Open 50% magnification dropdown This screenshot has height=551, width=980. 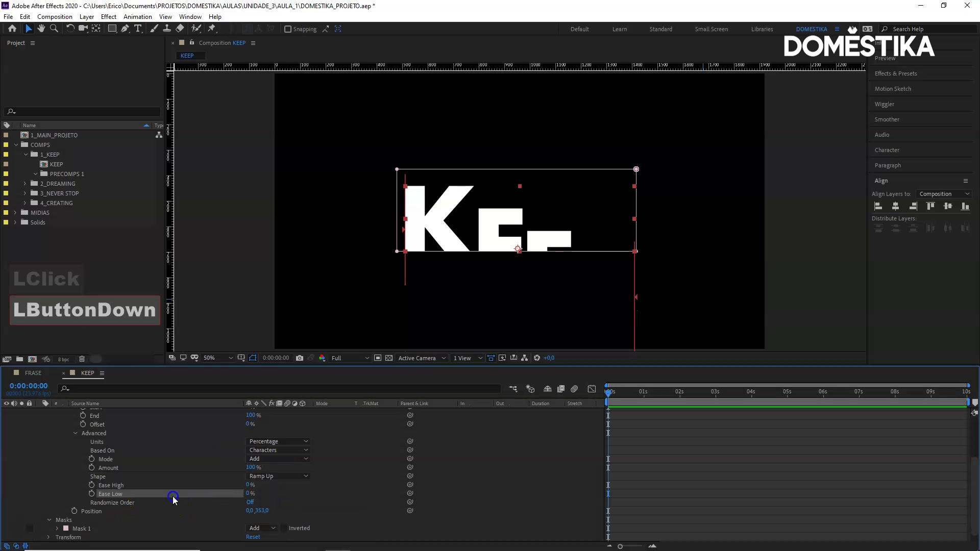pos(218,358)
